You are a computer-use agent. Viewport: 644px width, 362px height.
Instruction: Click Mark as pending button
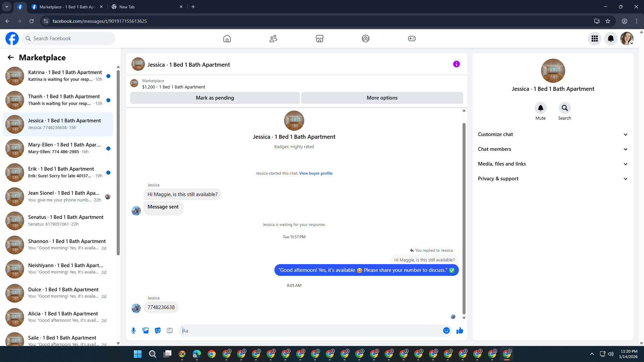(215, 98)
